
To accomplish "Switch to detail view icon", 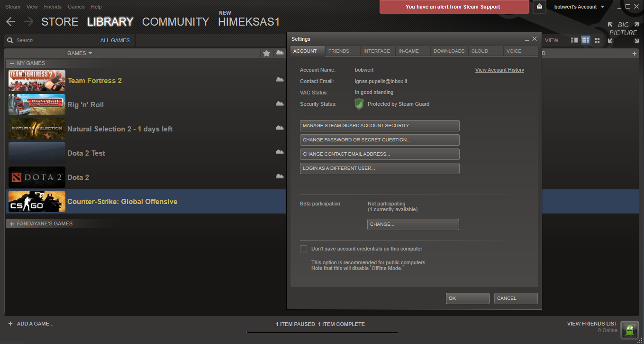I will (574, 40).
